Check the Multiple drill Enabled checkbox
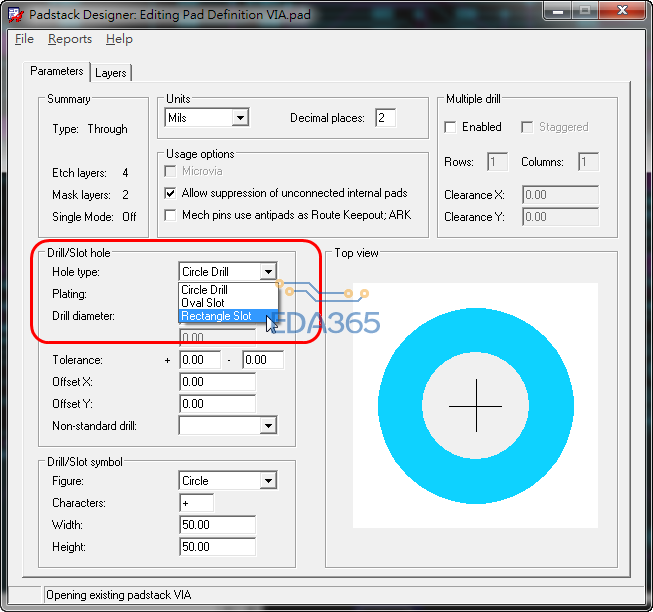653x612 pixels. 450,127
